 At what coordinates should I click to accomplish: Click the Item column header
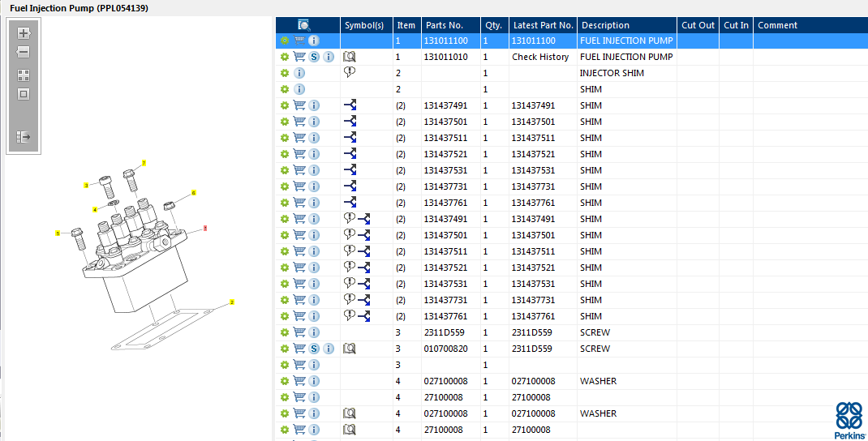[406, 25]
